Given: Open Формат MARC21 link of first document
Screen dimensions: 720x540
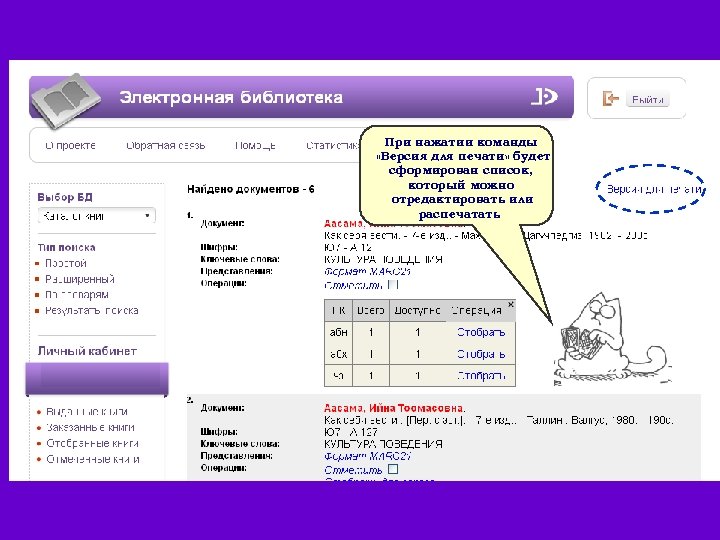Looking at the screenshot, I should 367,271.
